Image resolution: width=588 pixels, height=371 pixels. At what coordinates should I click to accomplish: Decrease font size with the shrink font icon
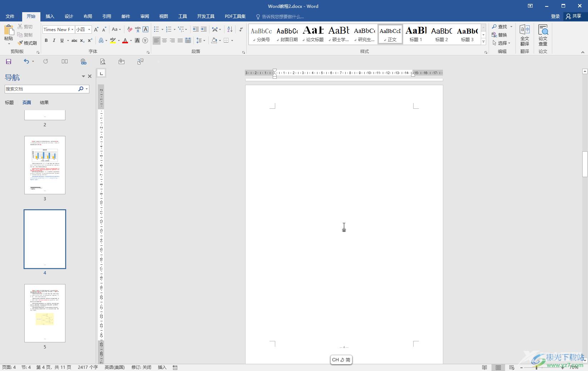click(x=104, y=29)
